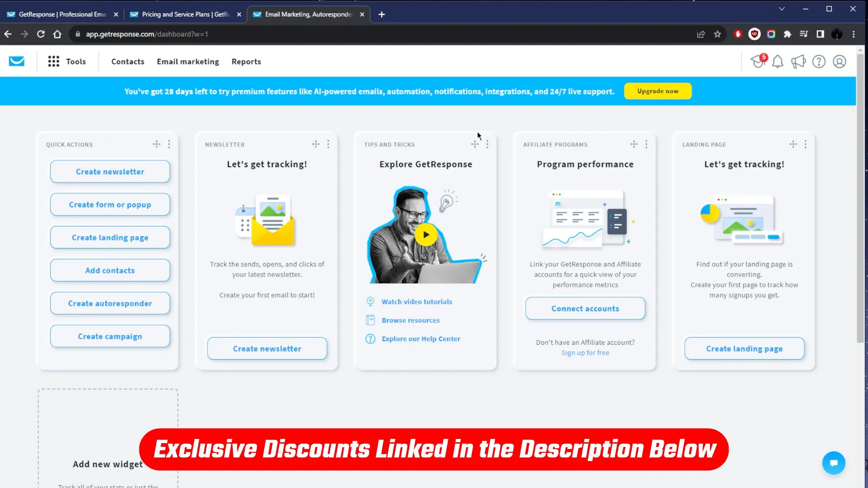Expand Quick Actions widget menu
The height and width of the screenshot is (488, 868).
(169, 144)
